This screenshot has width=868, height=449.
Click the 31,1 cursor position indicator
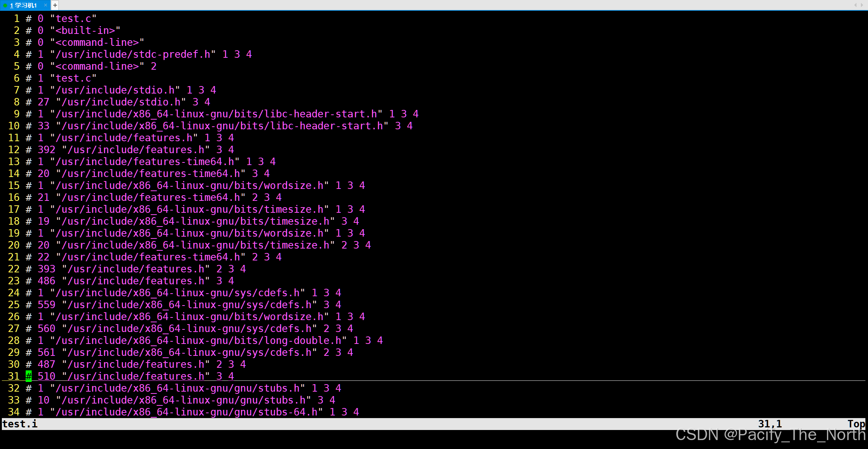point(770,424)
